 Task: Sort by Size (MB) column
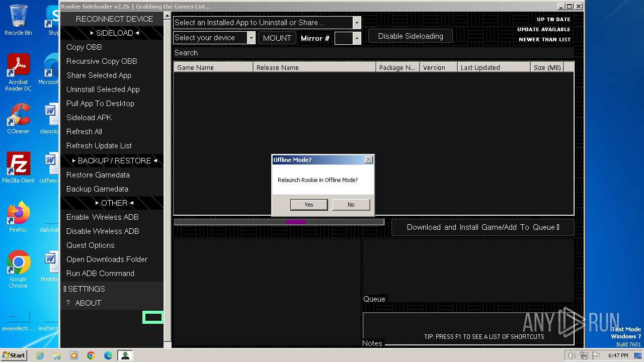(x=547, y=67)
